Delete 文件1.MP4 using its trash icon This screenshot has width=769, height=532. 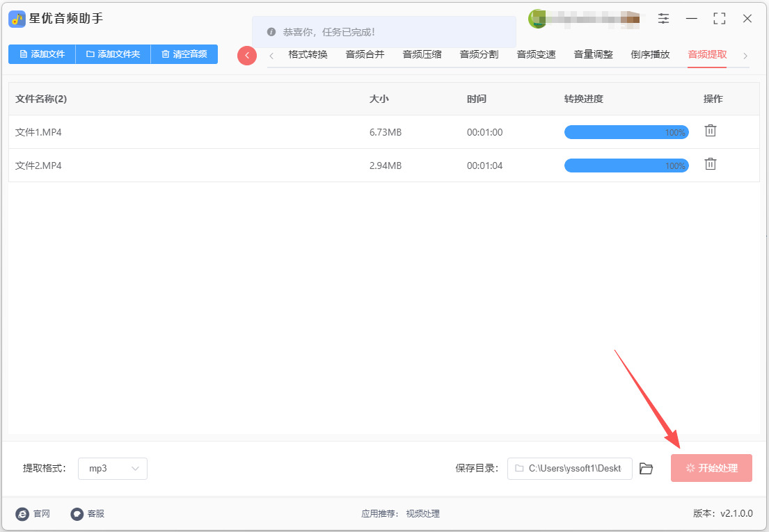point(710,131)
